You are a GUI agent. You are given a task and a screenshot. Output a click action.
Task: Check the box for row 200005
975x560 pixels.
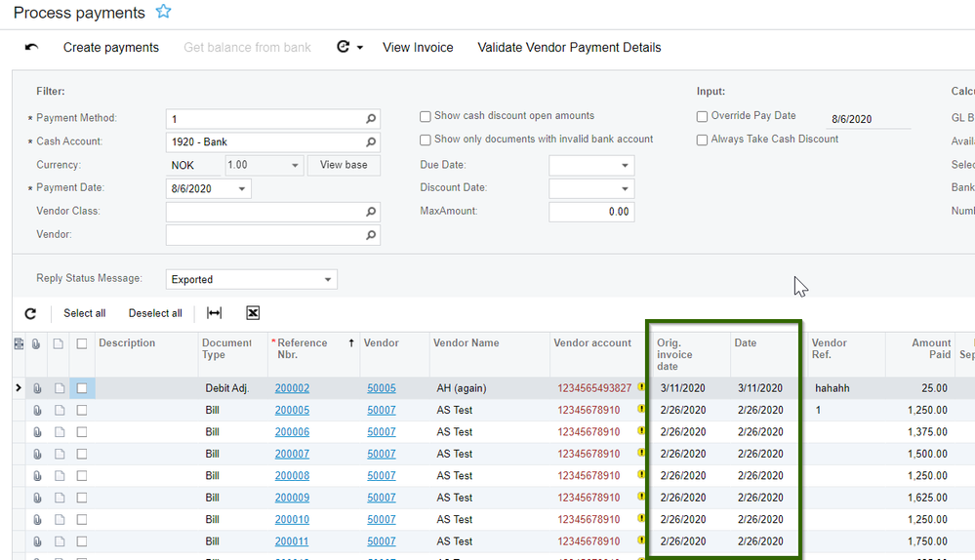[x=81, y=410]
